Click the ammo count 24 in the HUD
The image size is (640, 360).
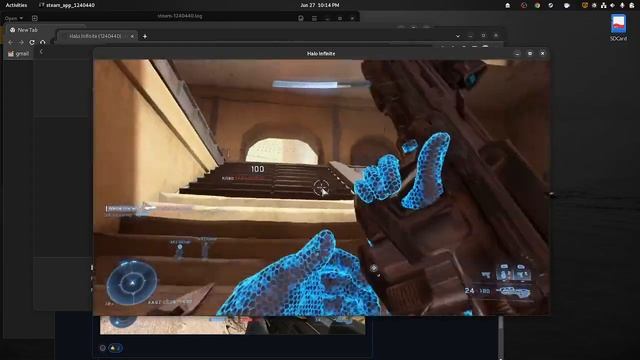[x=469, y=290]
